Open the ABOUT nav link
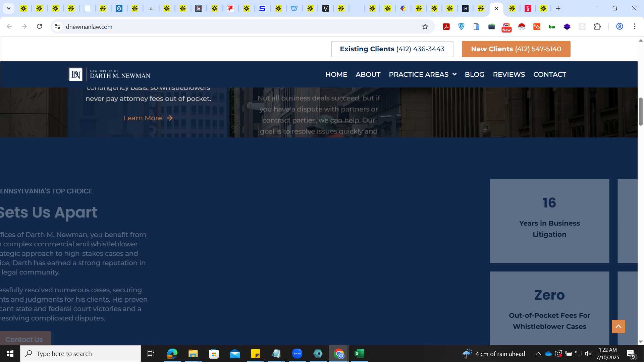Viewport: 644px width, 362px height. click(x=368, y=74)
